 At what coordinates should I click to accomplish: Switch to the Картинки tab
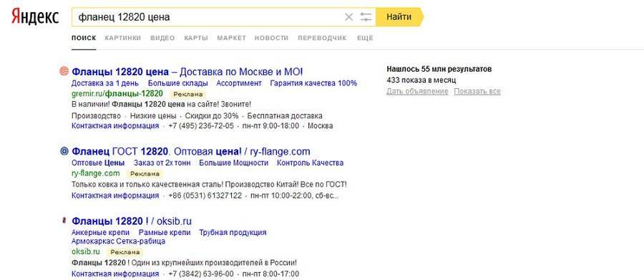[x=123, y=38]
